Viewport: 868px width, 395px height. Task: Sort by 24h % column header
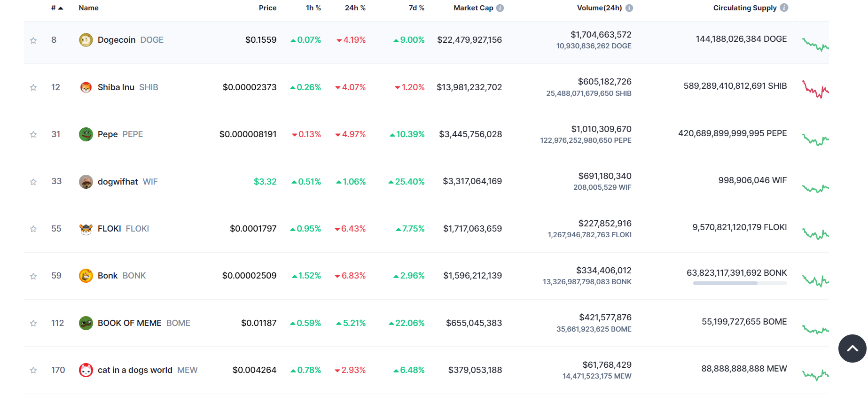pos(355,8)
